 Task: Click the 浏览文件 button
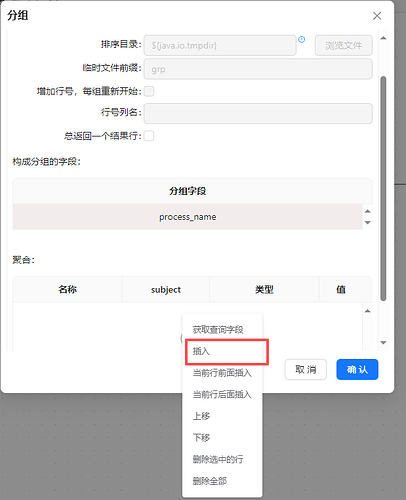[x=344, y=45]
